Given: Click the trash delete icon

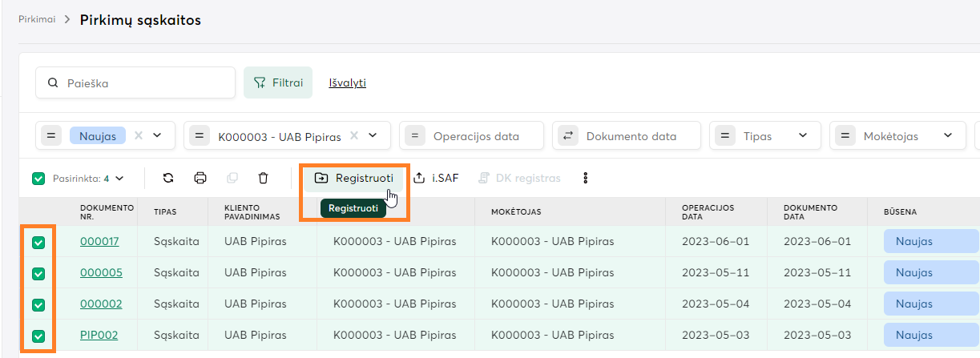Looking at the screenshot, I should click(263, 178).
